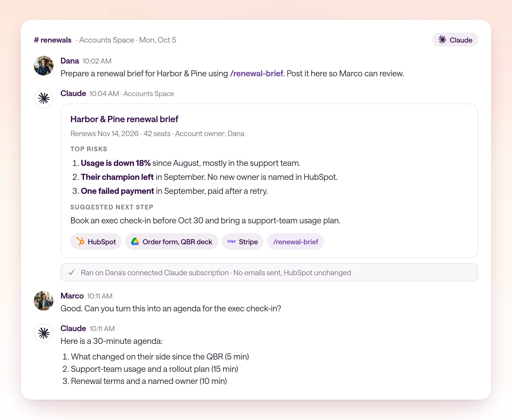512x420 pixels.
Task: Click the HubSpot sprocket icon
Action: point(80,242)
